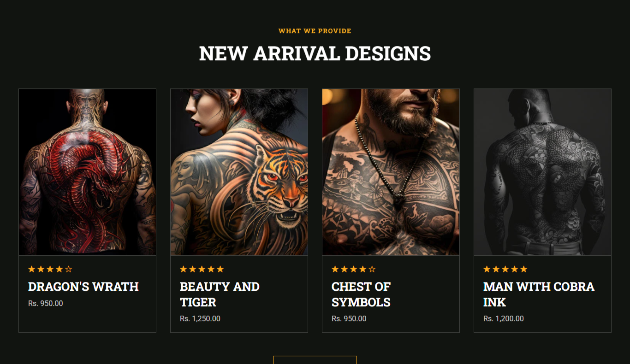
Task: Click the fifth star of Man with Cobra Ink
Action: tap(524, 269)
